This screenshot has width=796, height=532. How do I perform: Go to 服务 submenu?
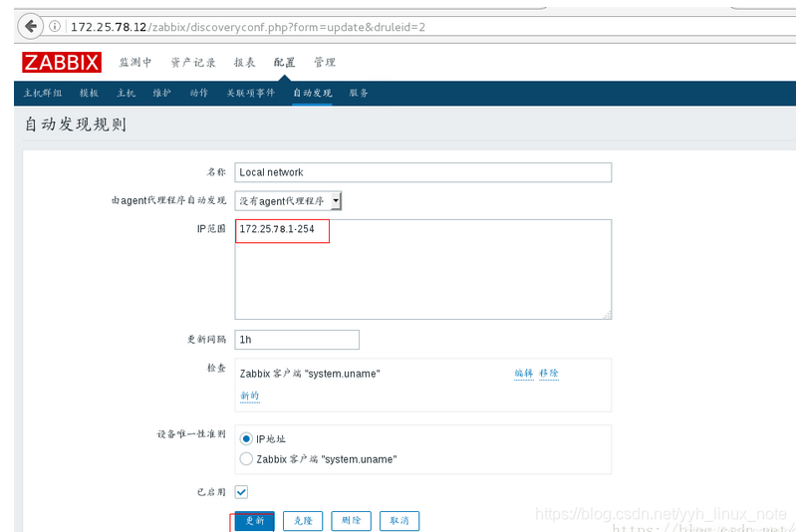tap(359, 93)
